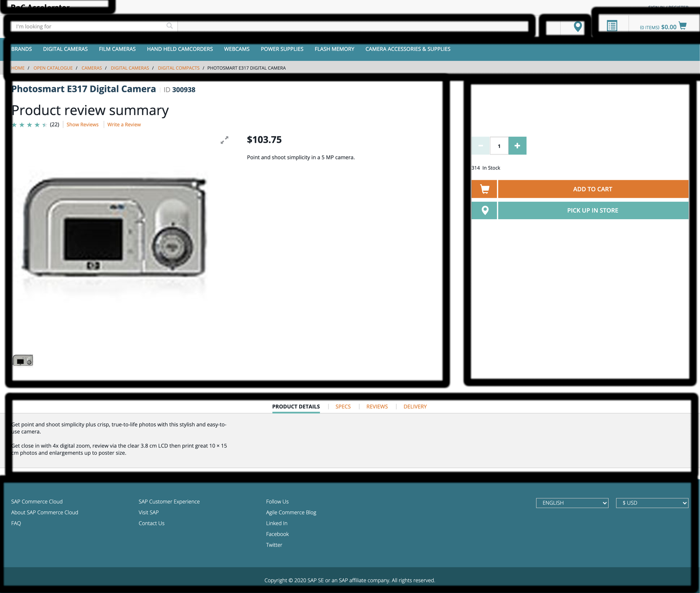Viewport: 700px width, 593px height.
Task: Select the camera thumbnail image
Action: click(x=23, y=361)
